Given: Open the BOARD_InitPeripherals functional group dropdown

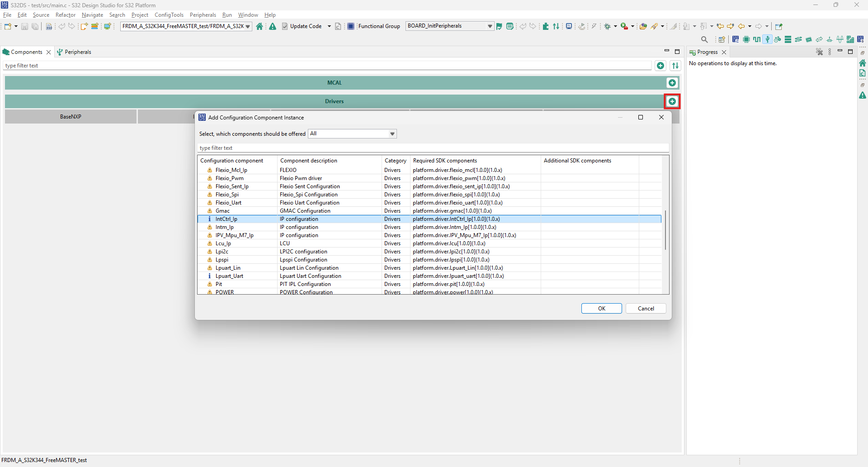Looking at the screenshot, I should tap(490, 26).
